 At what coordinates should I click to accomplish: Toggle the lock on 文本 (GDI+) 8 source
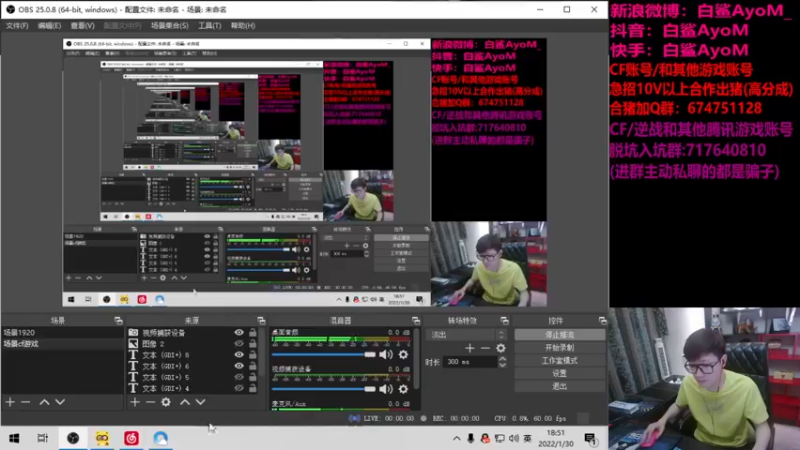tap(253, 355)
